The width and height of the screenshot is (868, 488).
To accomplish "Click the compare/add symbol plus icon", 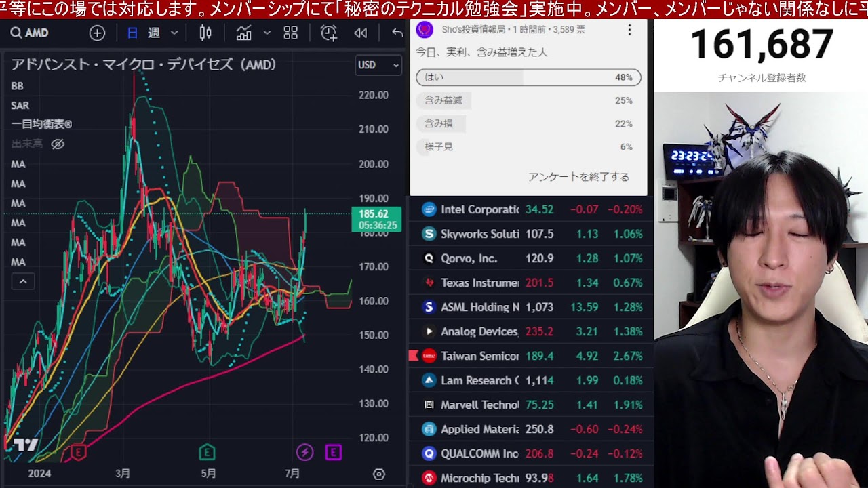I will coord(97,33).
